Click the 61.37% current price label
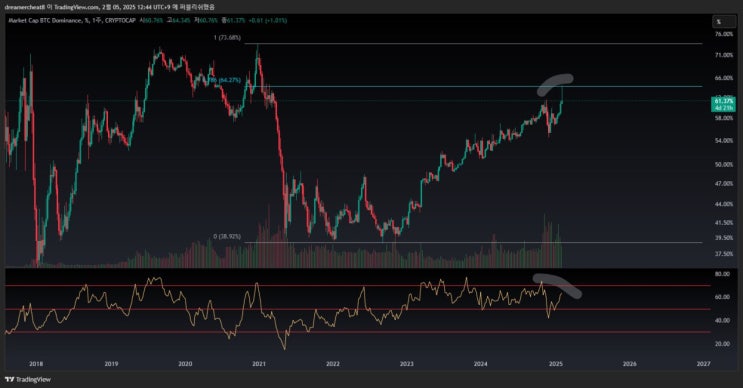743x388 pixels. (x=724, y=101)
